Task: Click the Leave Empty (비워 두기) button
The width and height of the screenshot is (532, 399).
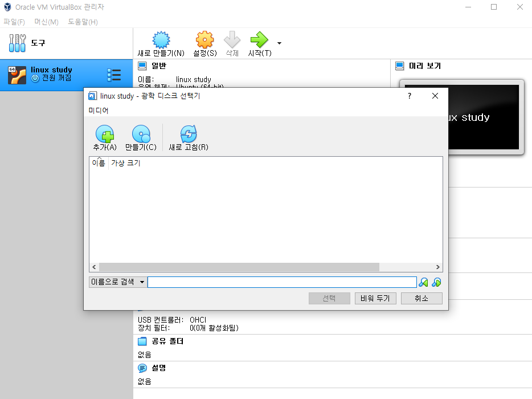Action: (375, 299)
